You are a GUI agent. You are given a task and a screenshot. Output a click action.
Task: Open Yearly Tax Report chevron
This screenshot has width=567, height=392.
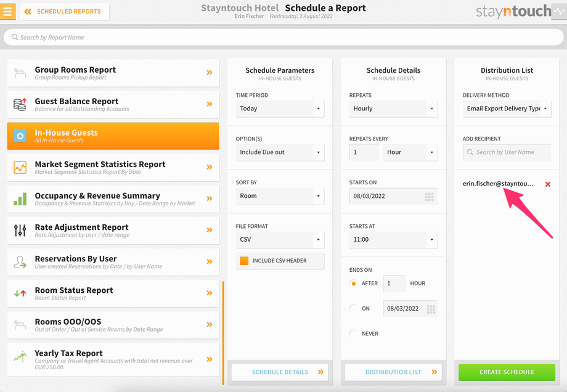coord(210,359)
